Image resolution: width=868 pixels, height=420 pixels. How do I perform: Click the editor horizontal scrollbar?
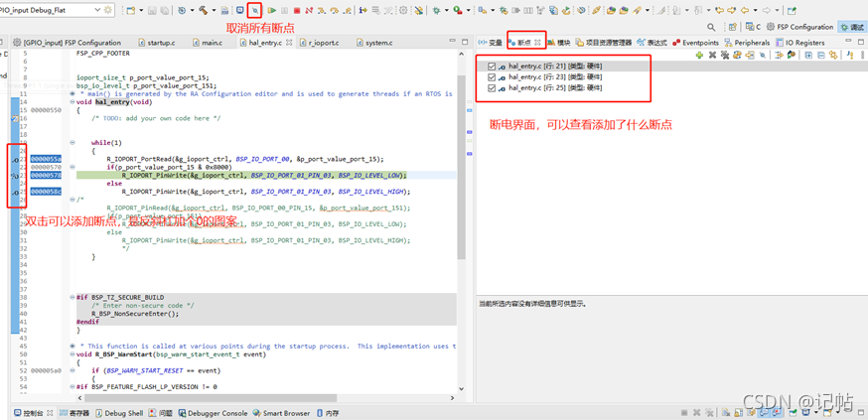210,398
